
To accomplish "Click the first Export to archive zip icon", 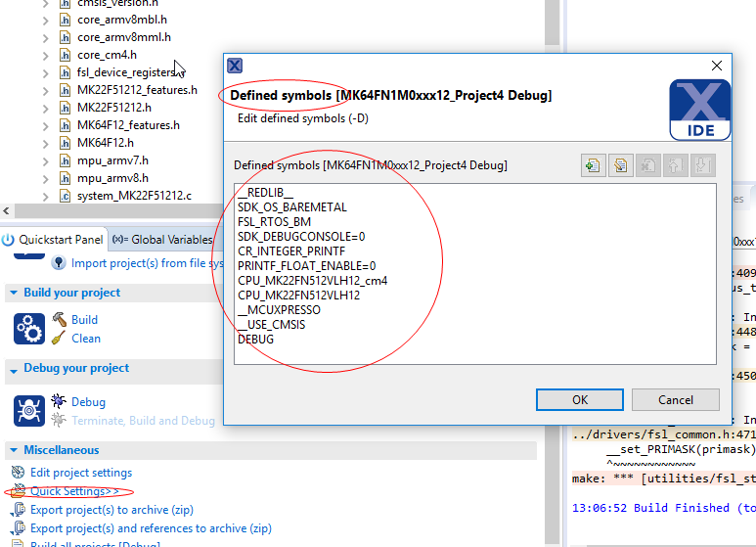I will coord(19,510).
